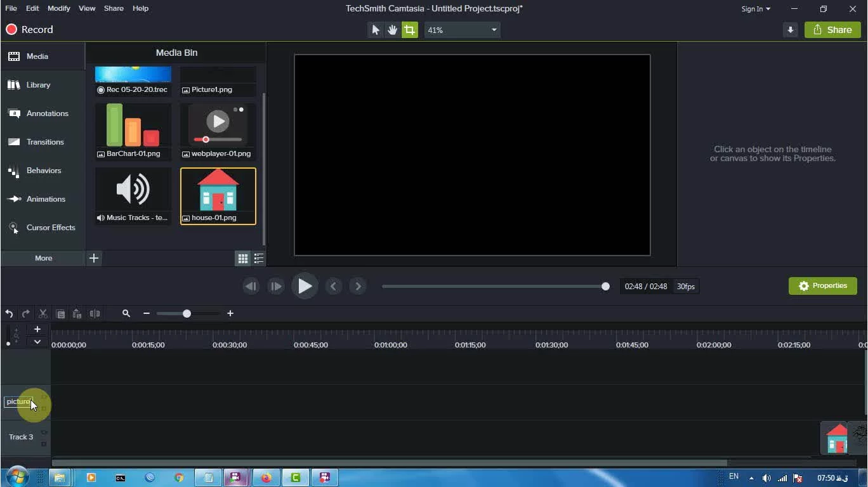The height and width of the screenshot is (487, 868).
Task: Click the timeline zoom slider handle
Action: (x=187, y=313)
